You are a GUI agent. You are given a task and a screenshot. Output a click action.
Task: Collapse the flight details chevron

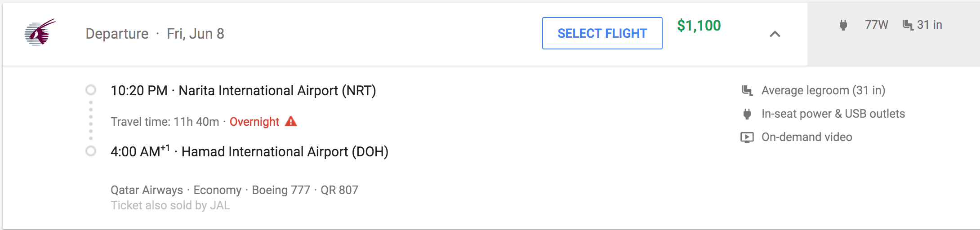coord(775,34)
